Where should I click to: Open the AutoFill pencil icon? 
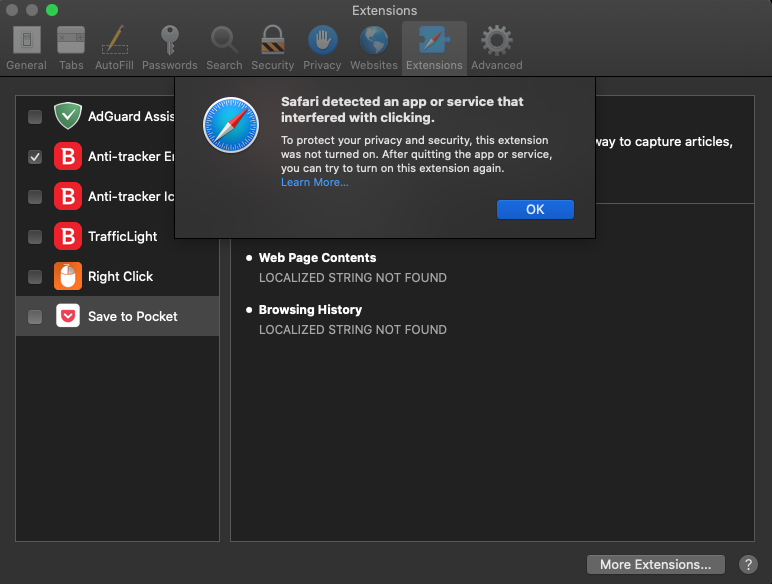pyautogui.click(x=115, y=39)
